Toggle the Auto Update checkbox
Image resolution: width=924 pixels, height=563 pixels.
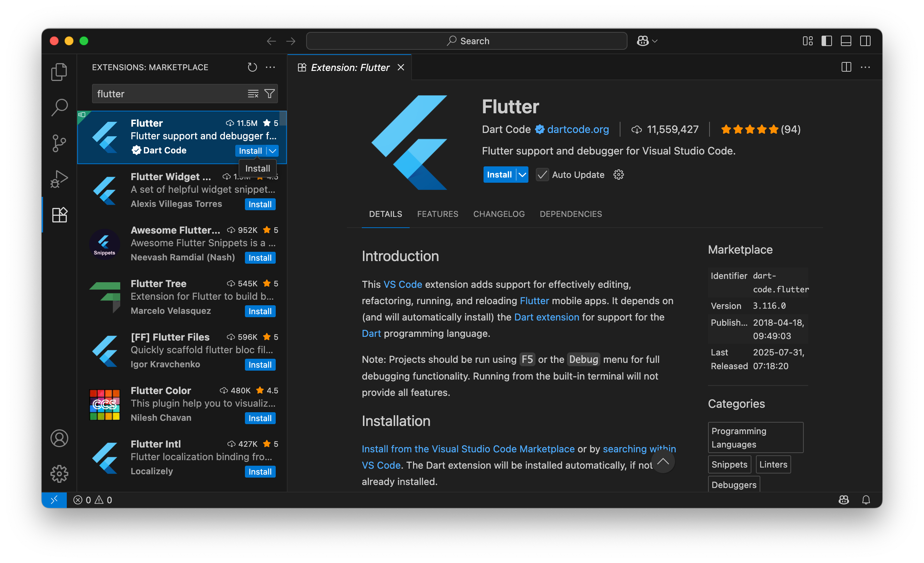(x=542, y=175)
